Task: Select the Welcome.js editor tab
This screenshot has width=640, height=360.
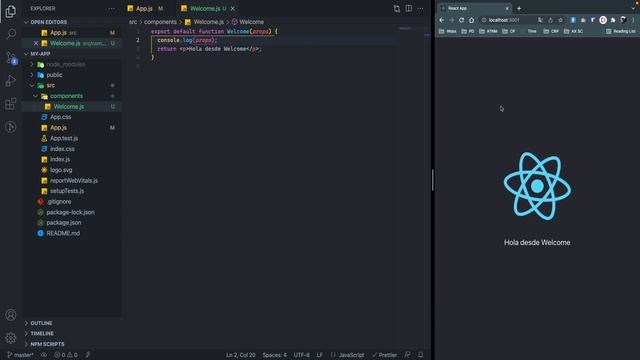Action: pos(207,9)
